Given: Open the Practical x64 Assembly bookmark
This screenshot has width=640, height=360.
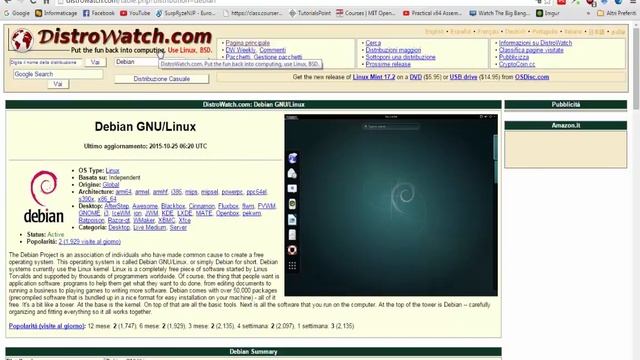Looking at the screenshot, I should [432, 13].
